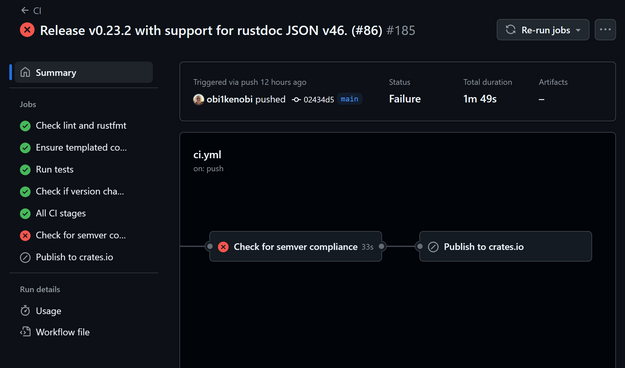625x368 pixels.
Task: Click the ci.yml workflow heading
Action: pyautogui.click(x=207, y=155)
